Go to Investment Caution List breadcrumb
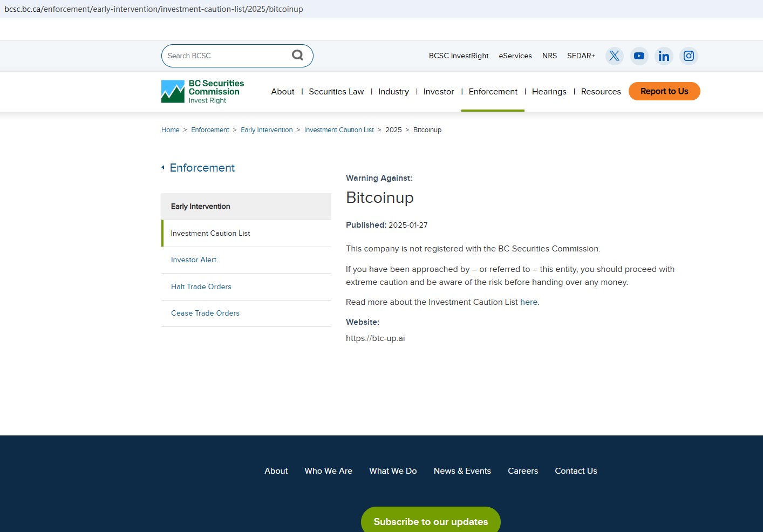763x532 pixels. click(x=339, y=130)
